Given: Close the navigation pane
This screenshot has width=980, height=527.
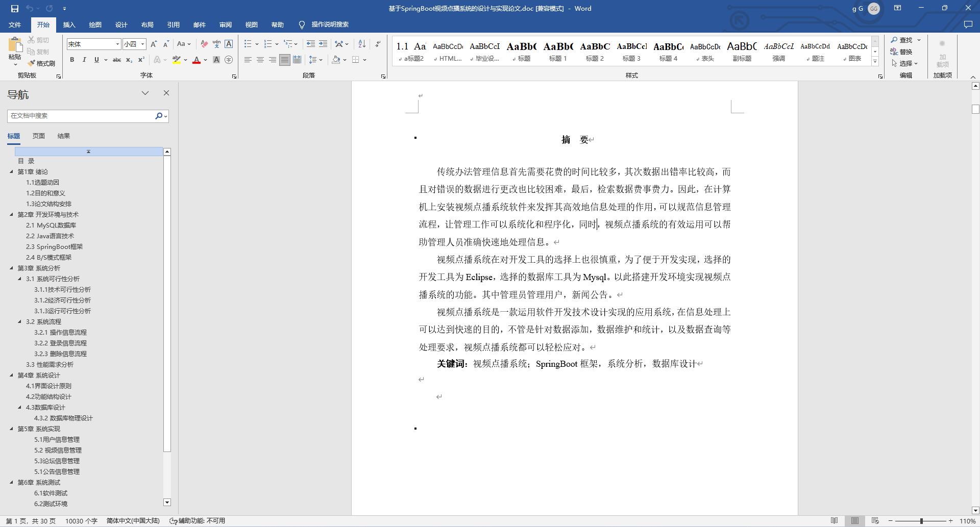Looking at the screenshot, I should [x=166, y=93].
